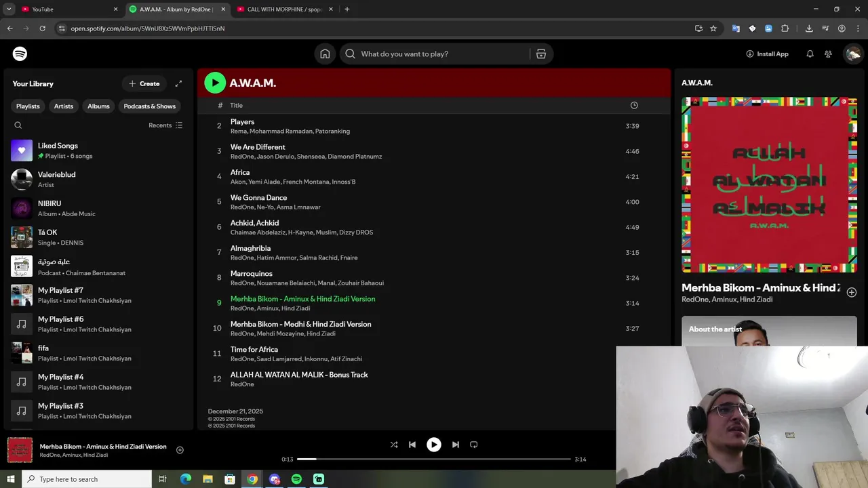
Task: Open Chrome downloads icon
Action: click(x=809, y=28)
